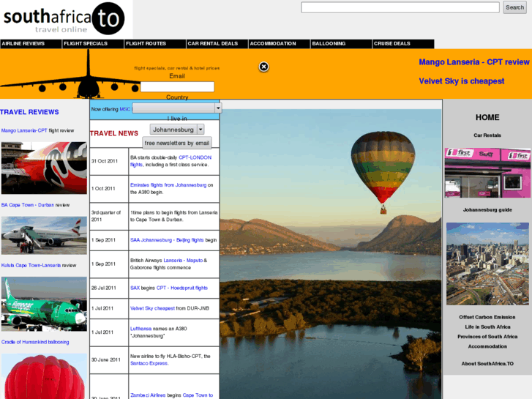Click the 31 Oct 2011 date cell
Screen dimensions: 532x399
[109, 161]
